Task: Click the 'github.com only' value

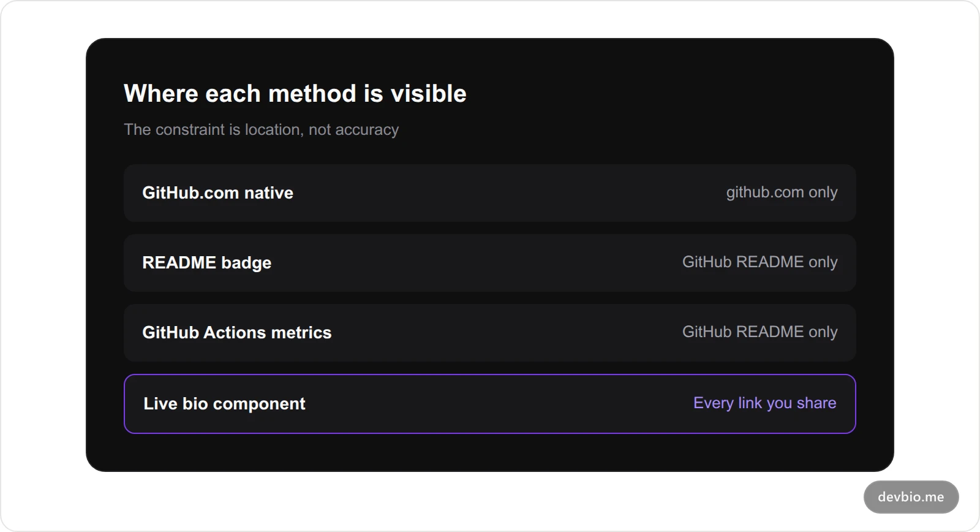Action: pos(782,192)
